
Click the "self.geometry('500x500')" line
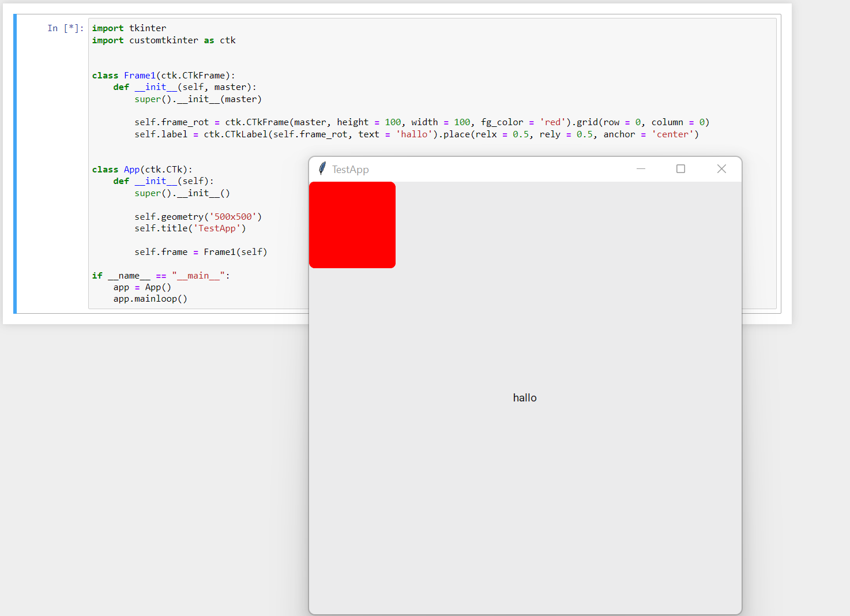click(x=198, y=217)
